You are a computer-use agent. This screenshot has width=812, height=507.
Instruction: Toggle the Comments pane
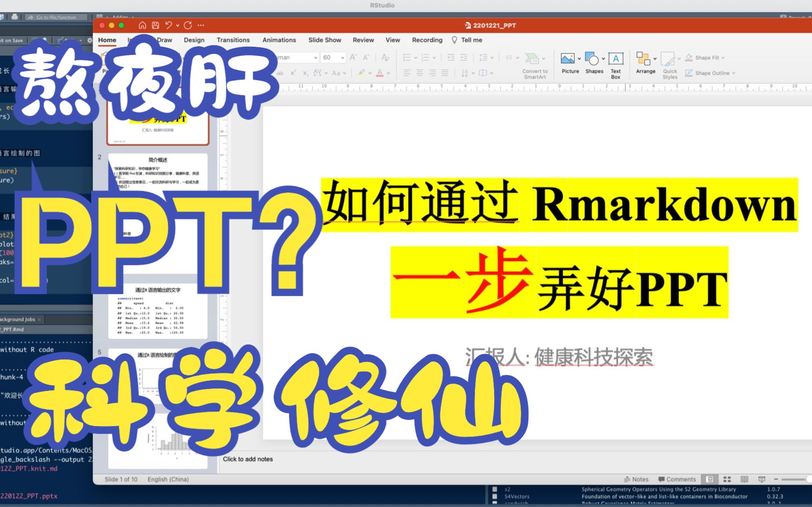tap(677, 479)
